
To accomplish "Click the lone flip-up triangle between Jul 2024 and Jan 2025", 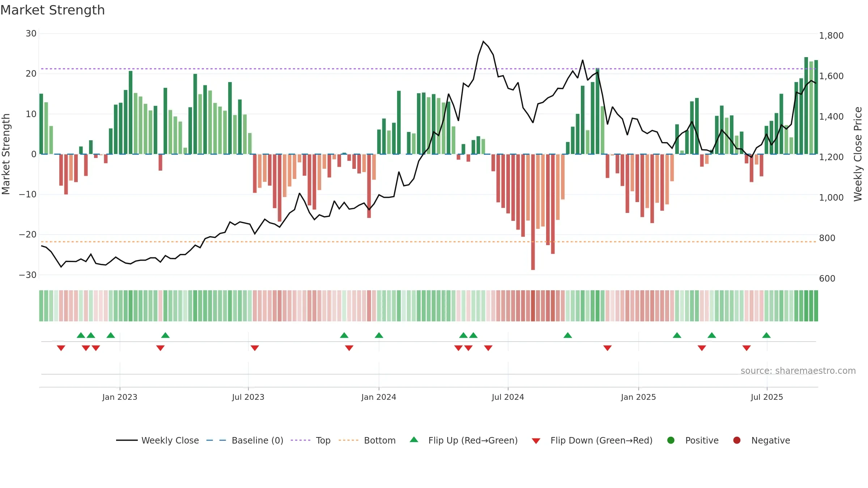I will click(x=568, y=335).
